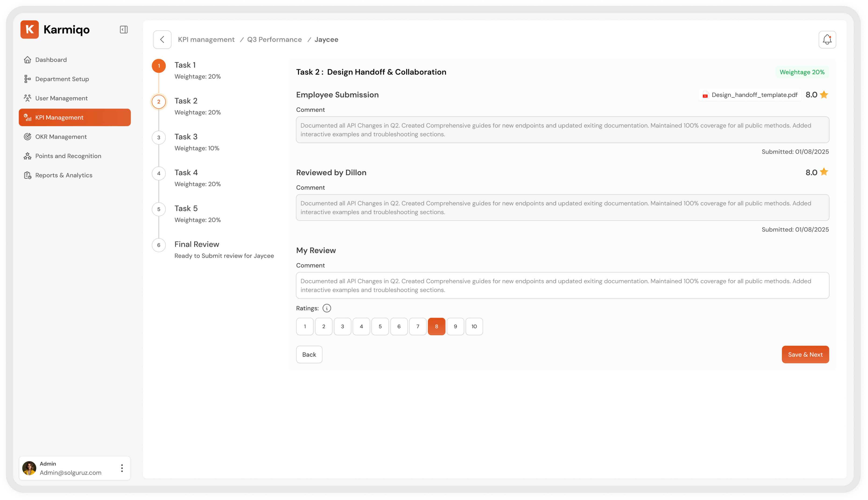This screenshot has height=500, width=868.
Task: Select rating 2
Action: point(324,326)
